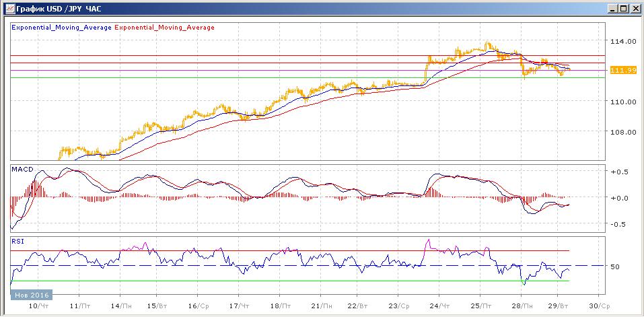This screenshot has width=644, height=319.
Task: Click the RSI 50 level label
Action: tap(614, 267)
